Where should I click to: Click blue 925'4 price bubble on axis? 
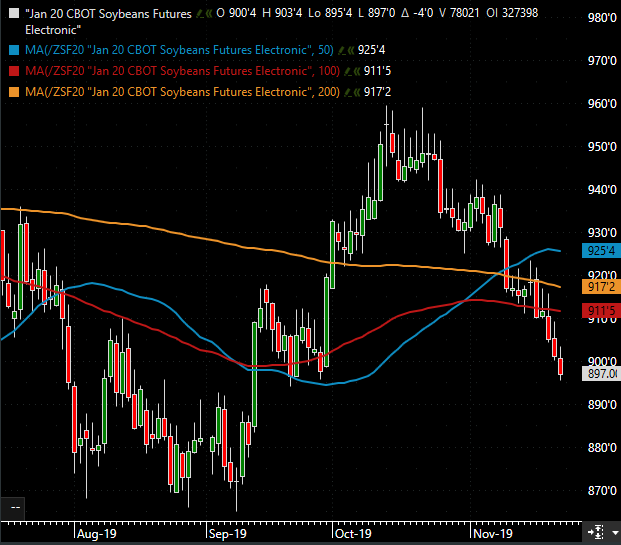coord(601,251)
